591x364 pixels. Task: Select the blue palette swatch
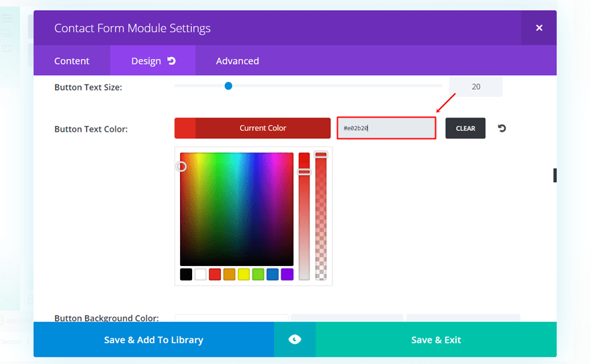point(273,274)
